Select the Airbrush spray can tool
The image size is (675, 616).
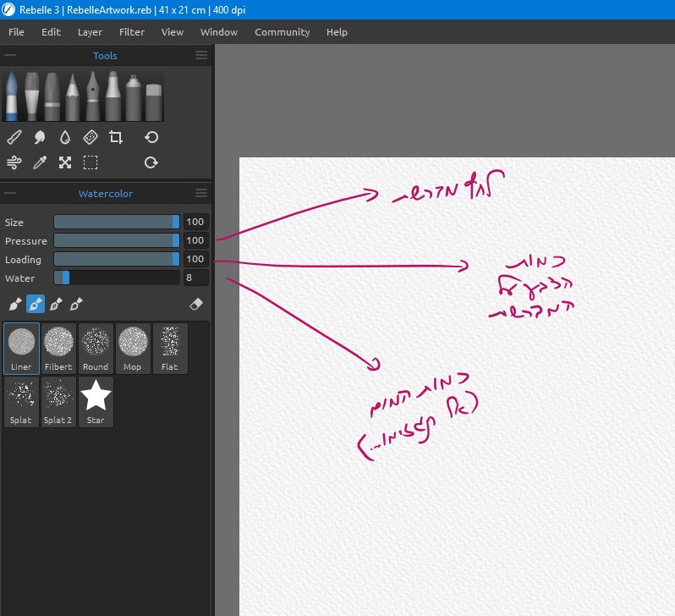133,96
